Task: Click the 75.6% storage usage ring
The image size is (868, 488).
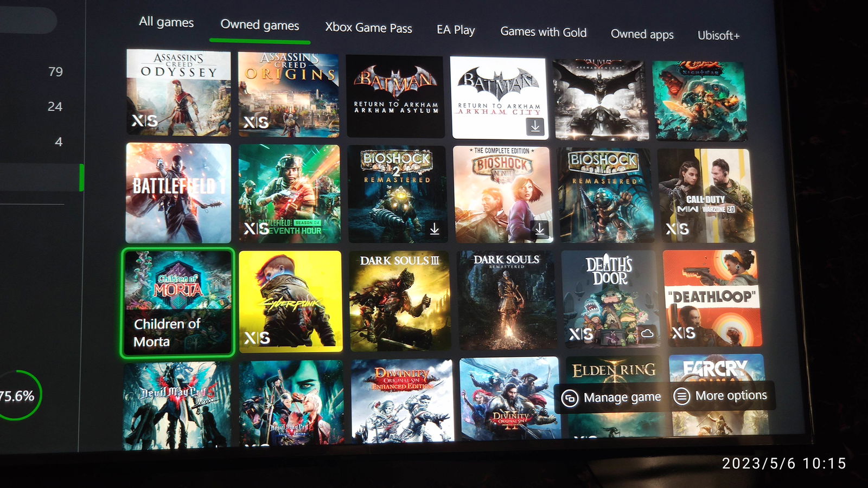Action: tap(17, 395)
